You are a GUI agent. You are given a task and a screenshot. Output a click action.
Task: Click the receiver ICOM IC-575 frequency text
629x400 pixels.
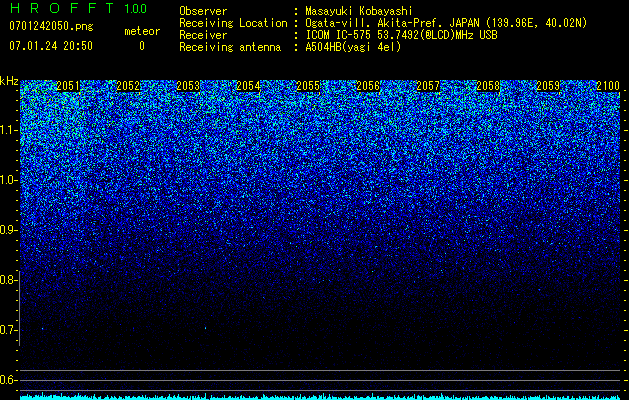tap(401, 35)
